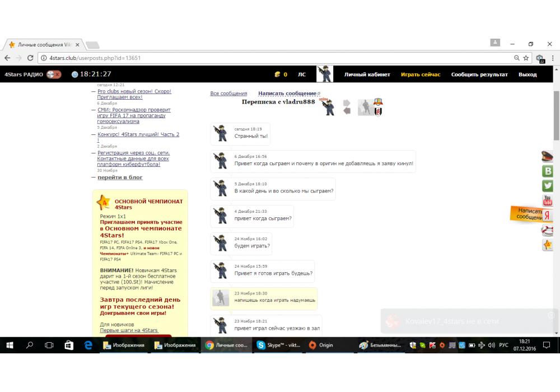Click page vertical scrollbar thumb
Image resolution: width=560 pixels, height=392 pixels.
coord(557,115)
